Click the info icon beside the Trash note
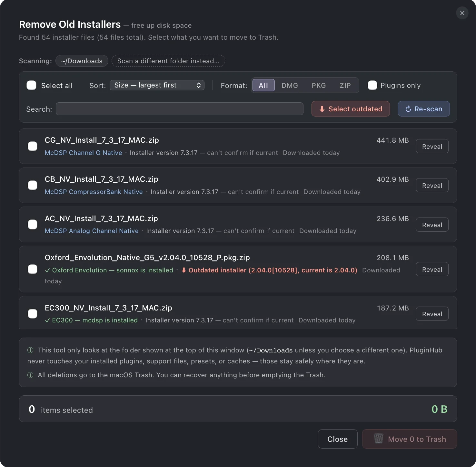476x467 pixels. [30, 375]
